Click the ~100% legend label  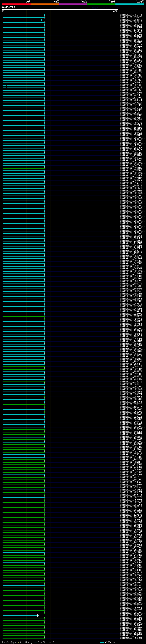(139, 2)
